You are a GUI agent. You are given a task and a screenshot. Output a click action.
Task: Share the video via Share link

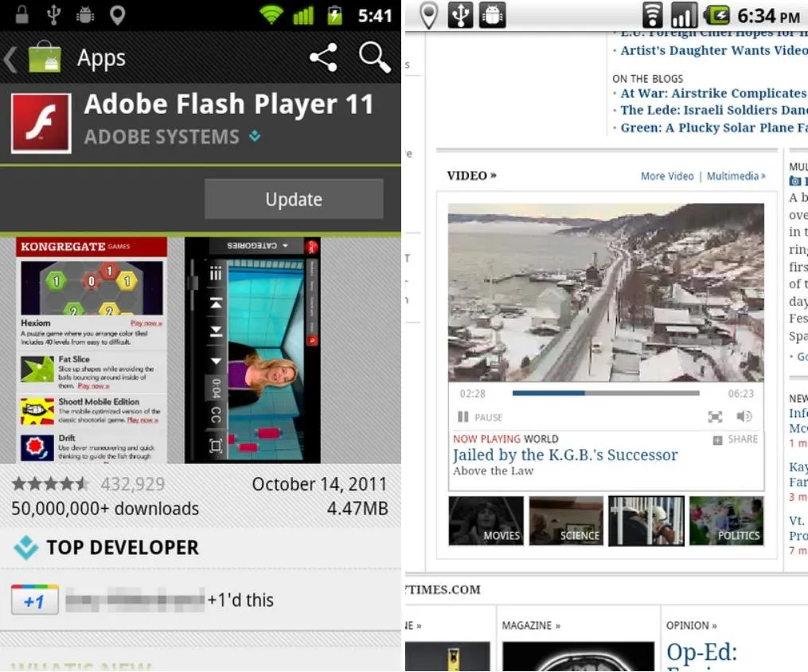[x=736, y=440]
